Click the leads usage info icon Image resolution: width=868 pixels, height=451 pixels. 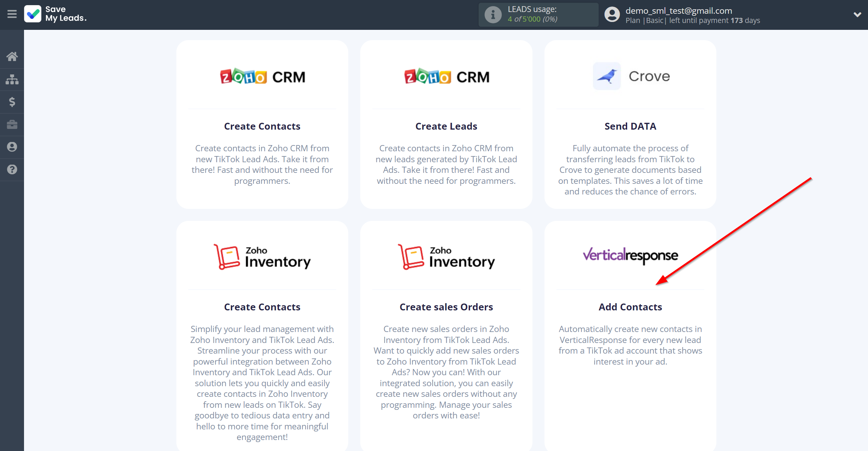pyautogui.click(x=493, y=15)
